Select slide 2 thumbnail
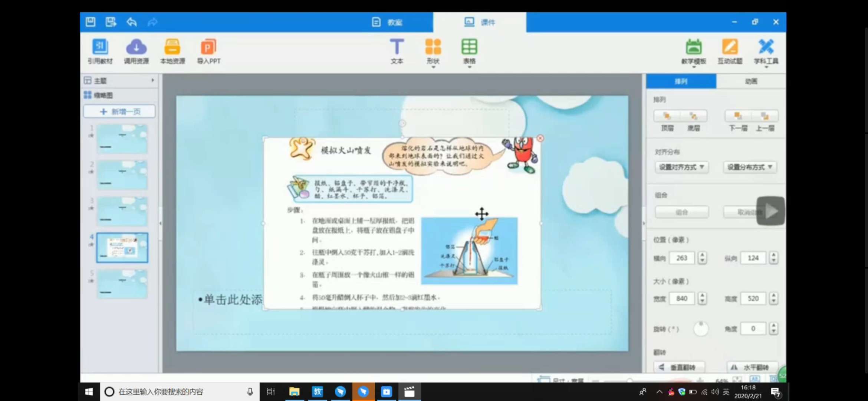Image resolution: width=868 pixels, height=401 pixels. tap(122, 175)
